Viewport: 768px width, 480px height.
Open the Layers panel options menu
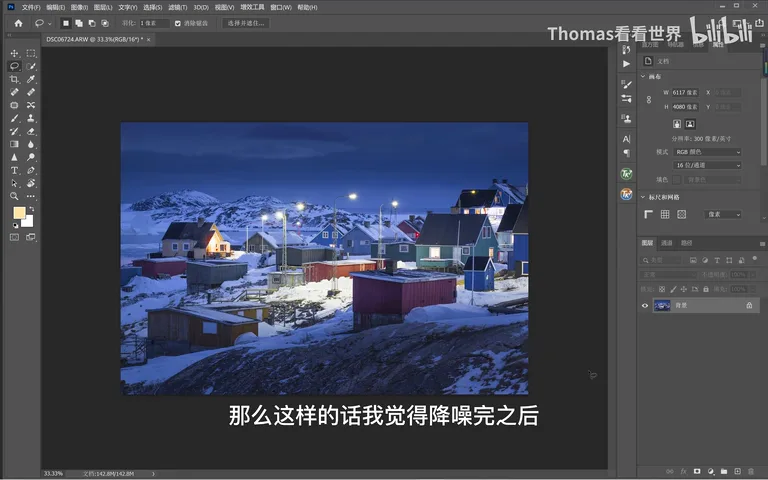(762, 243)
